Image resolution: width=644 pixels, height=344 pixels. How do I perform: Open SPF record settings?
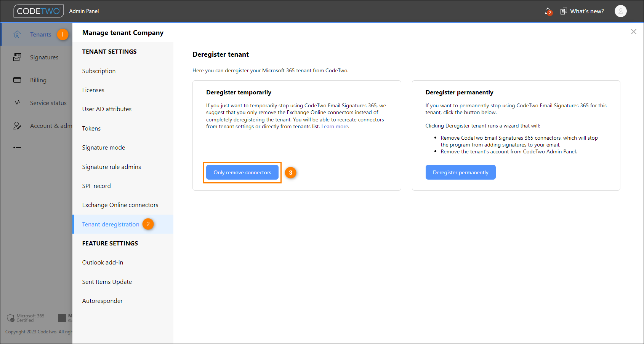[123, 186]
